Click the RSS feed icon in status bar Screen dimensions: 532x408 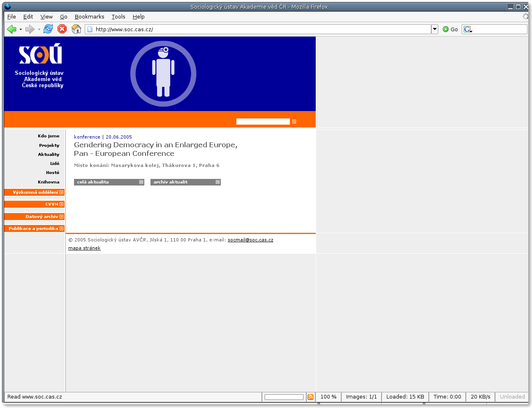point(310,397)
